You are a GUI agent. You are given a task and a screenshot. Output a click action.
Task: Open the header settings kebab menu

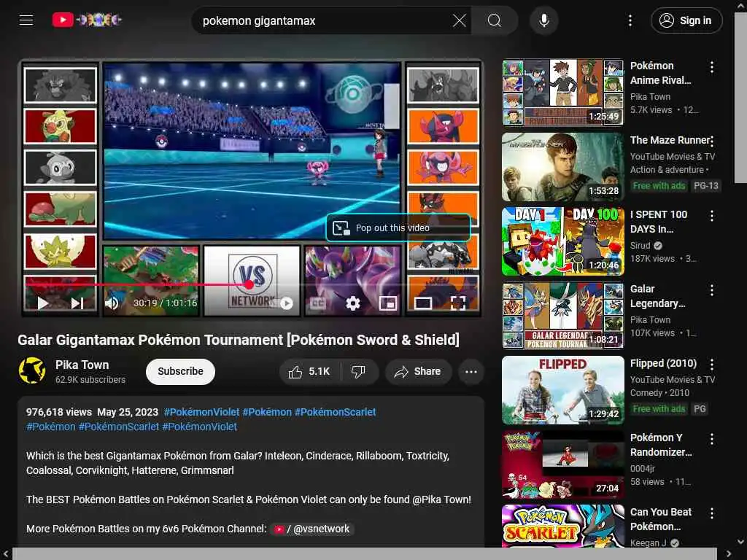[x=630, y=20]
